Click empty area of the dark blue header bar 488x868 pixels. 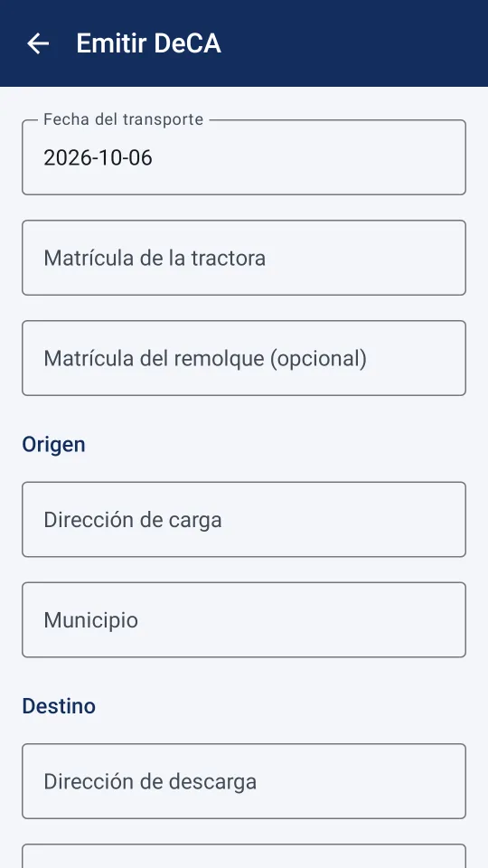click(354, 43)
